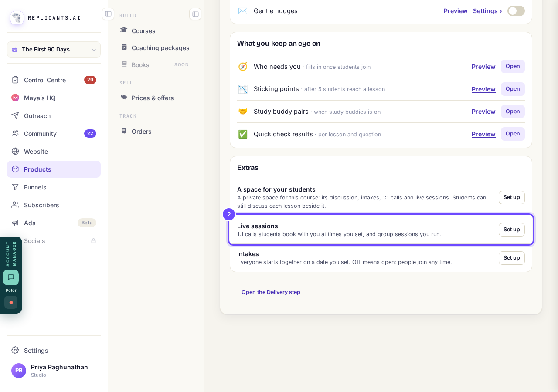Open the Study buddy pairs panel
This screenshot has height=392, width=558.
513,112
